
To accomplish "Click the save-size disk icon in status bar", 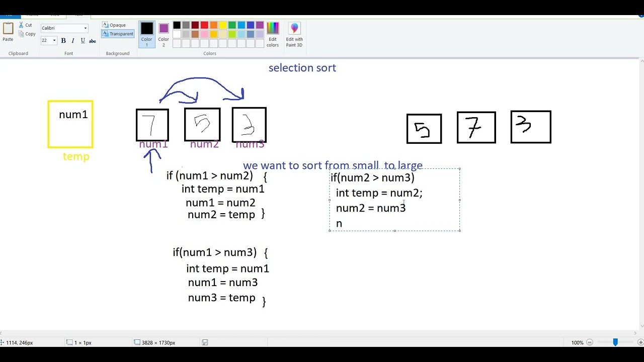I will pyautogui.click(x=205, y=342).
